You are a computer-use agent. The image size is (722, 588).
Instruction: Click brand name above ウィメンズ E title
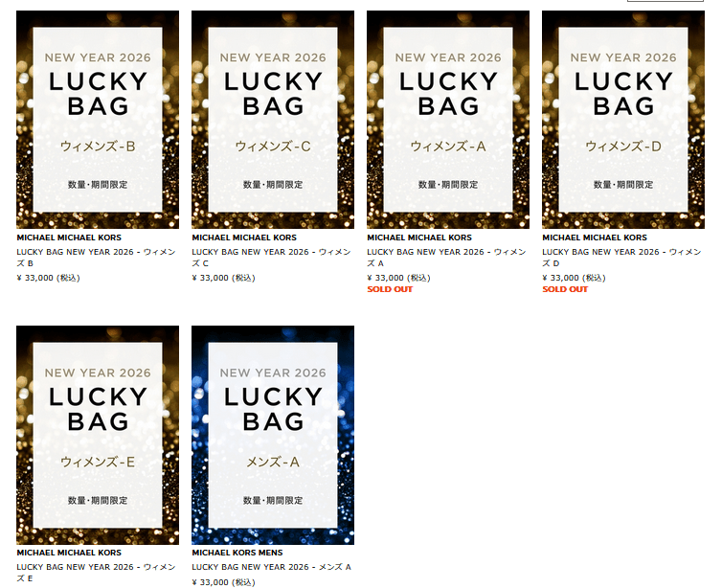coord(69,553)
